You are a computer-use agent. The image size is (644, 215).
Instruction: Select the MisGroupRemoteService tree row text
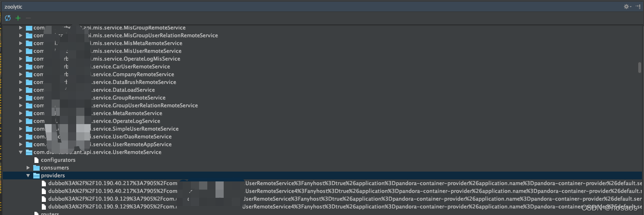[109, 28]
